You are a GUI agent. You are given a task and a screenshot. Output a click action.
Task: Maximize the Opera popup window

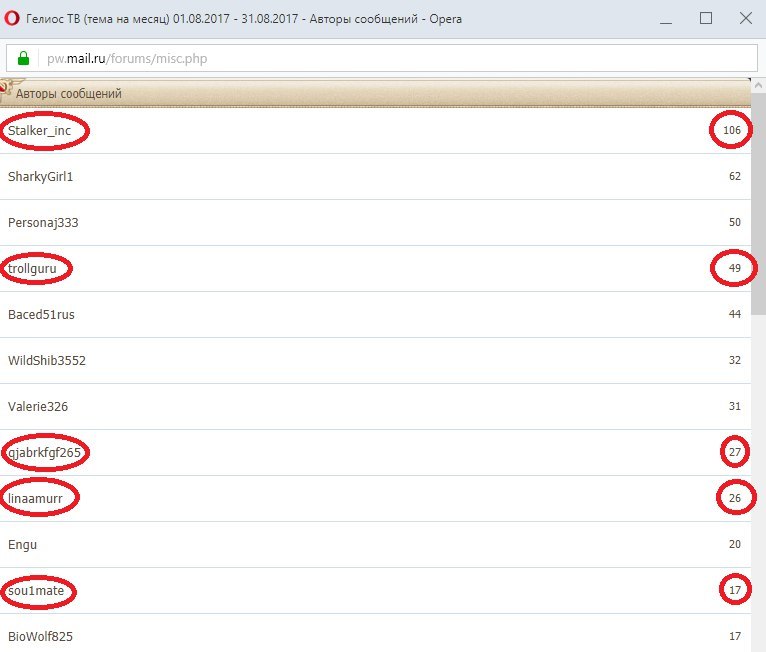tap(706, 18)
